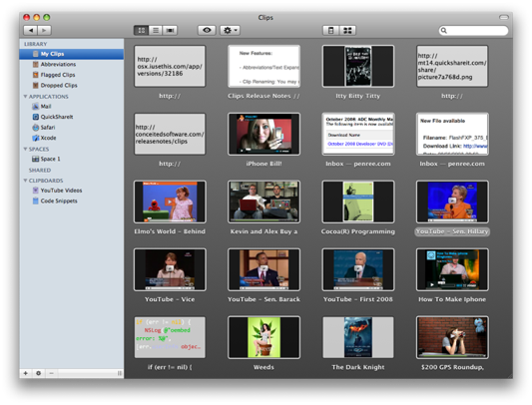Click the QuickShareIt icon in sidebar

click(x=35, y=117)
